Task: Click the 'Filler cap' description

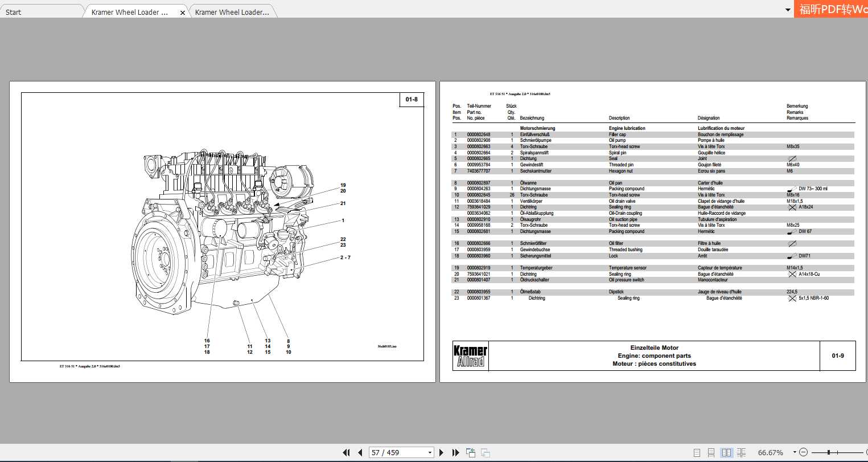Action: pyautogui.click(x=618, y=134)
